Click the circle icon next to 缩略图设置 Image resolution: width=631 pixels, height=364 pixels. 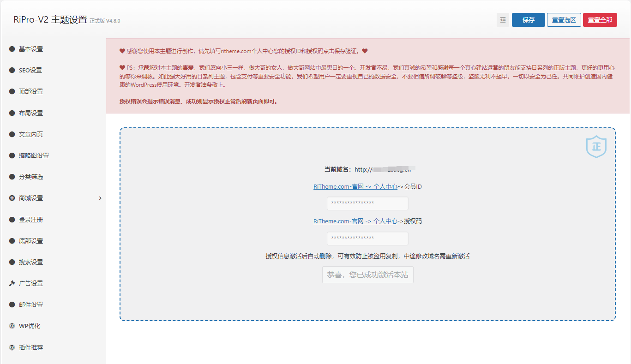point(12,155)
